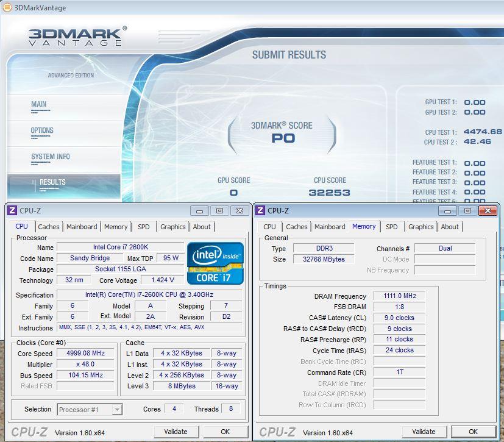The image size is (504, 442).
Task: Click OK in the left CPU-Z window
Action: pyautogui.click(x=225, y=432)
